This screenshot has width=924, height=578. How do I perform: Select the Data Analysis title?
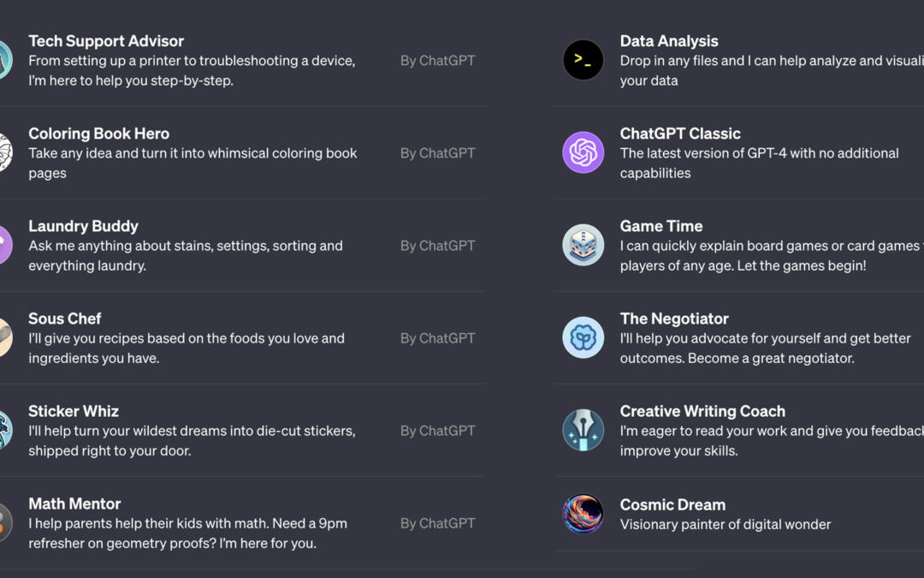[x=669, y=41]
